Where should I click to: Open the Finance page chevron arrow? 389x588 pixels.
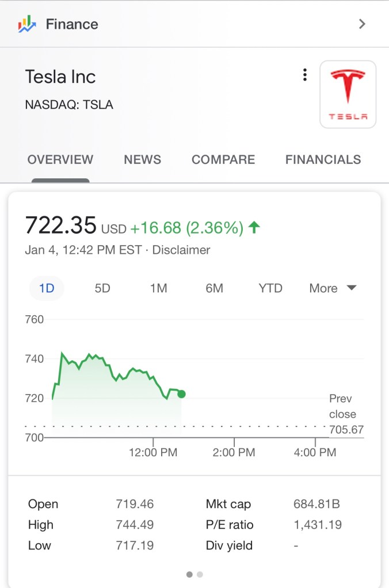tap(362, 24)
